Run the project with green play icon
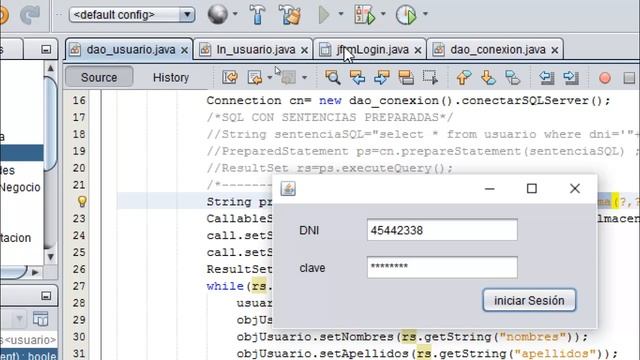This screenshot has width=640, height=360. coord(324,15)
